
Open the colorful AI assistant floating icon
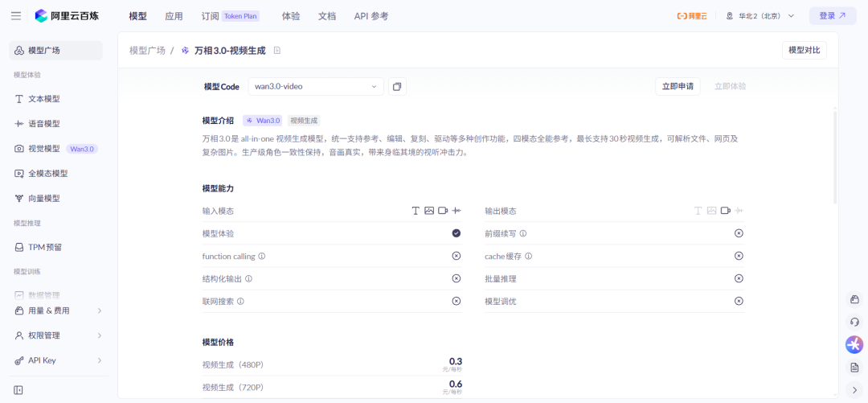pos(854,345)
